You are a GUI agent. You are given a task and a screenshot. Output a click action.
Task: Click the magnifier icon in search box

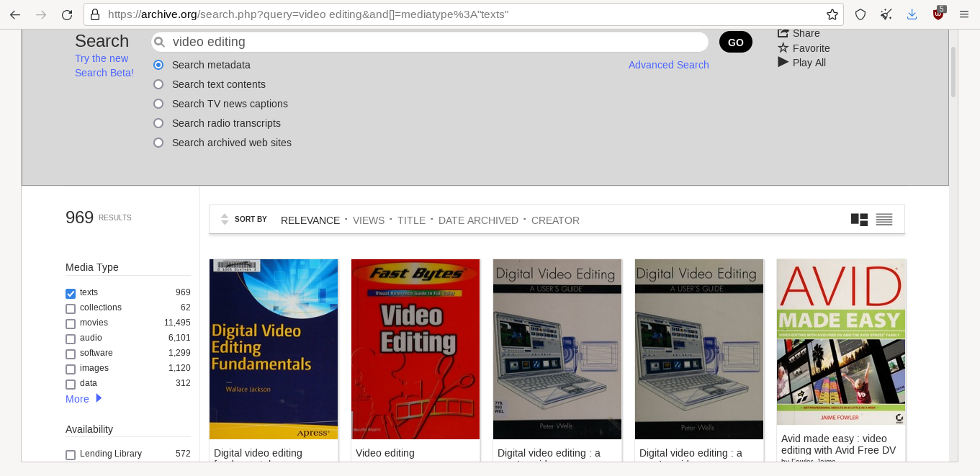pos(160,42)
